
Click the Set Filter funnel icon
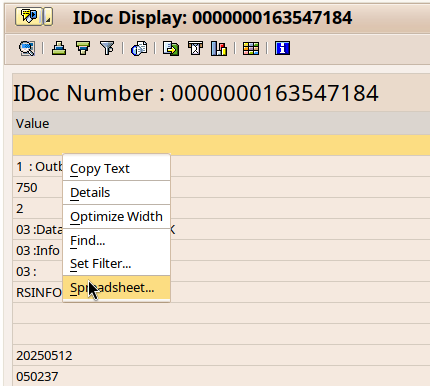tap(107, 48)
